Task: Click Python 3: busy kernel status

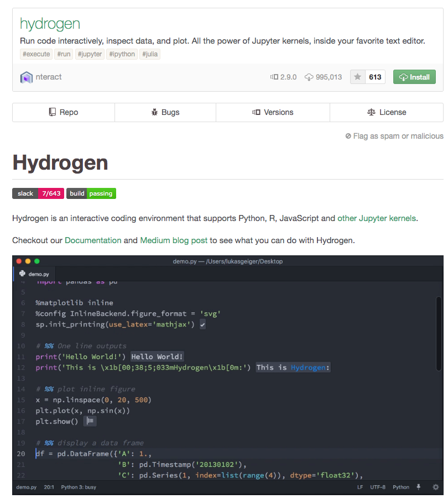Action: [x=79, y=487]
